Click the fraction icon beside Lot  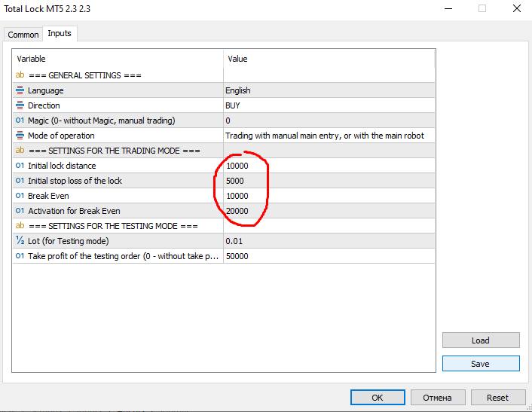(x=20, y=240)
